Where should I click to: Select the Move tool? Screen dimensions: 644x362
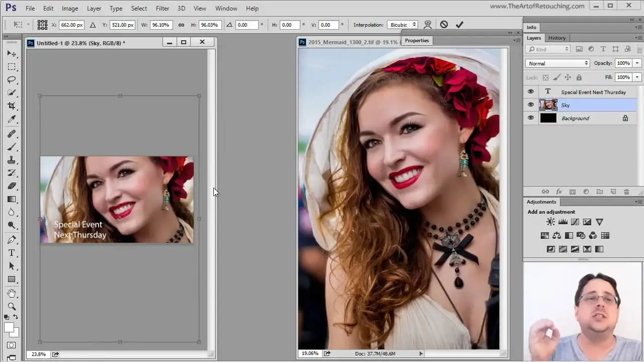pyautogui.click(x=12, y=54)
